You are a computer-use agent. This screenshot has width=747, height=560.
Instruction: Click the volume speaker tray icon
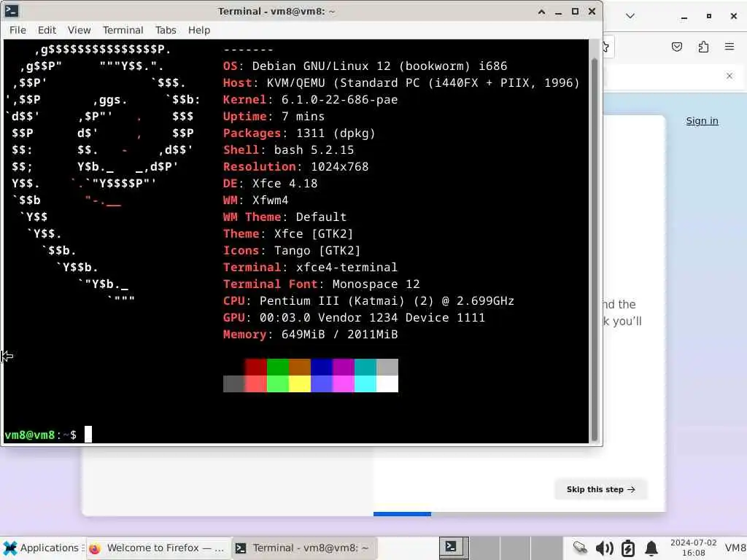tap(604, 548)
